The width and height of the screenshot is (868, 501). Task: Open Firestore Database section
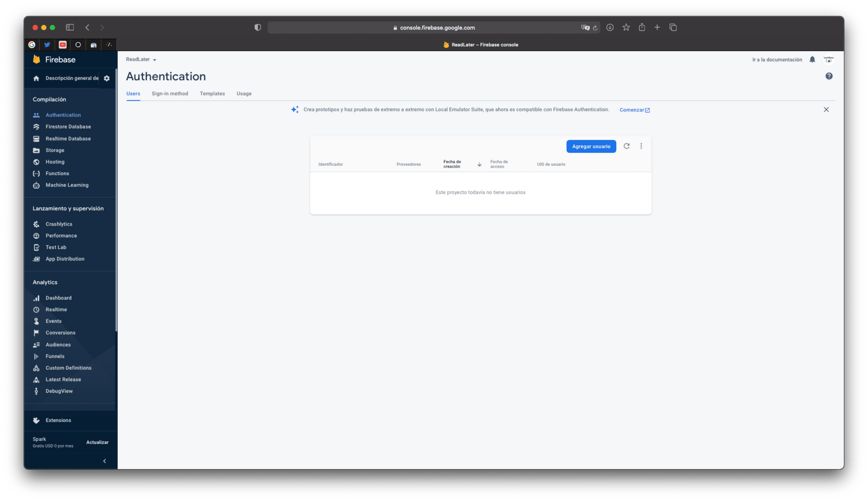pos(68,127)
